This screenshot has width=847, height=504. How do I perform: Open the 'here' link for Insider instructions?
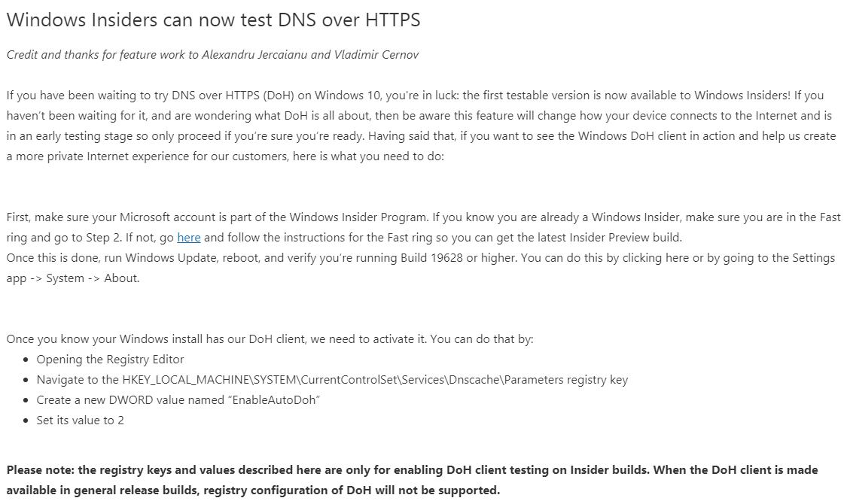(x=188, y=238)
